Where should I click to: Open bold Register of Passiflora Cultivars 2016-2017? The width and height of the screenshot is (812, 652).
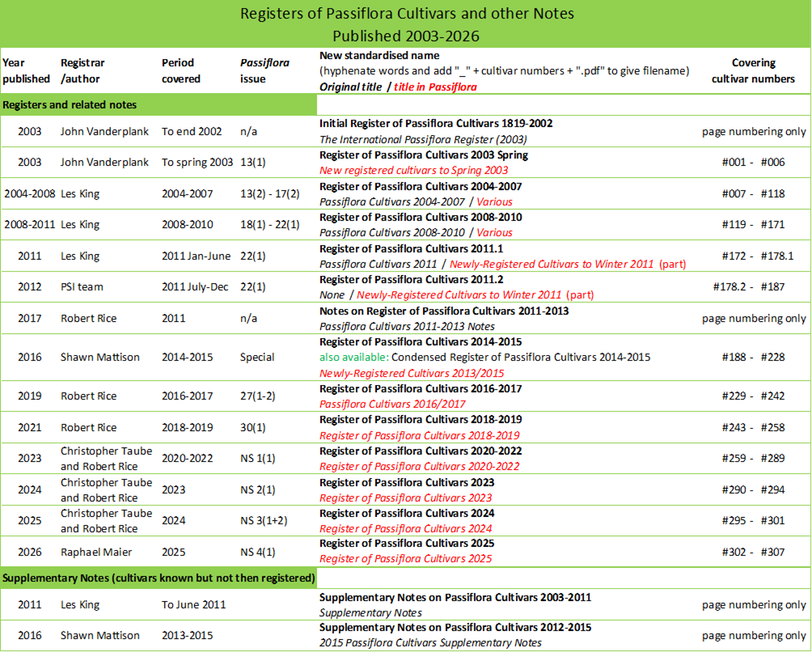pyautogui.click(x=421, y=389)
